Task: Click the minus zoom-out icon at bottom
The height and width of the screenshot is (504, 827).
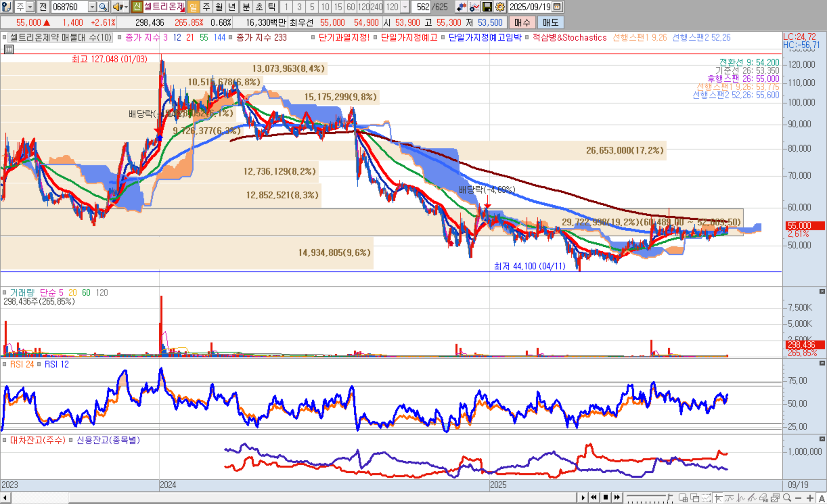Action: click(799, 498)
